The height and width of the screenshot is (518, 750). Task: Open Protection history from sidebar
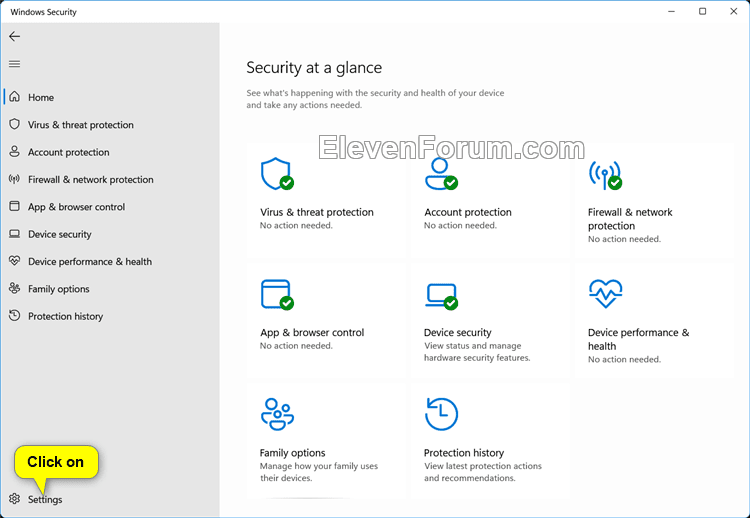click(x=110, y=316)
